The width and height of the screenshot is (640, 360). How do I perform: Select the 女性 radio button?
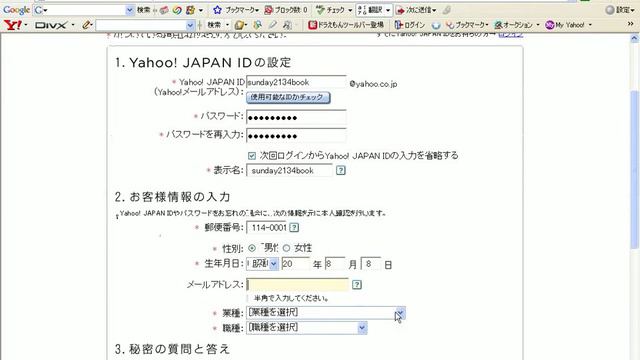[x=287, y=248]
